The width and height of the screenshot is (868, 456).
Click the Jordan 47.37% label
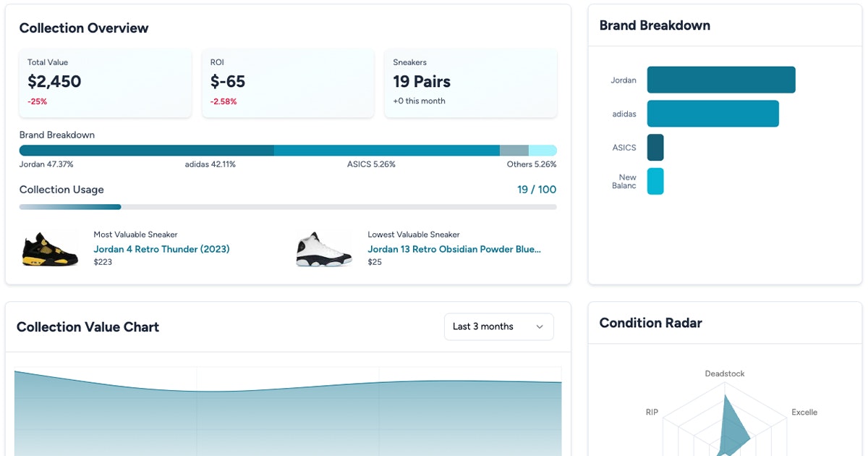pos(46,164)
